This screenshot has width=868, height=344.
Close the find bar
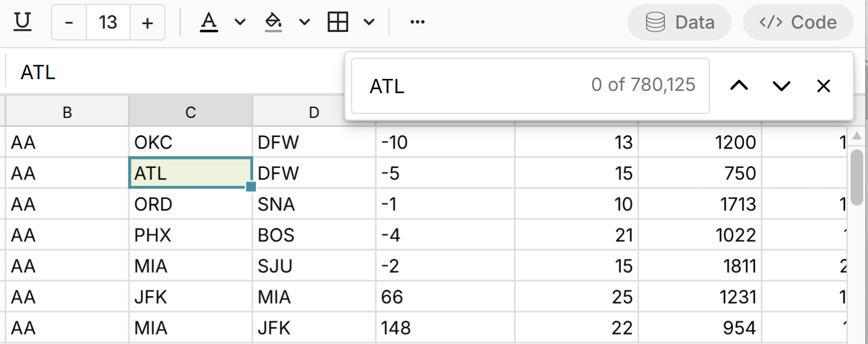823,85
